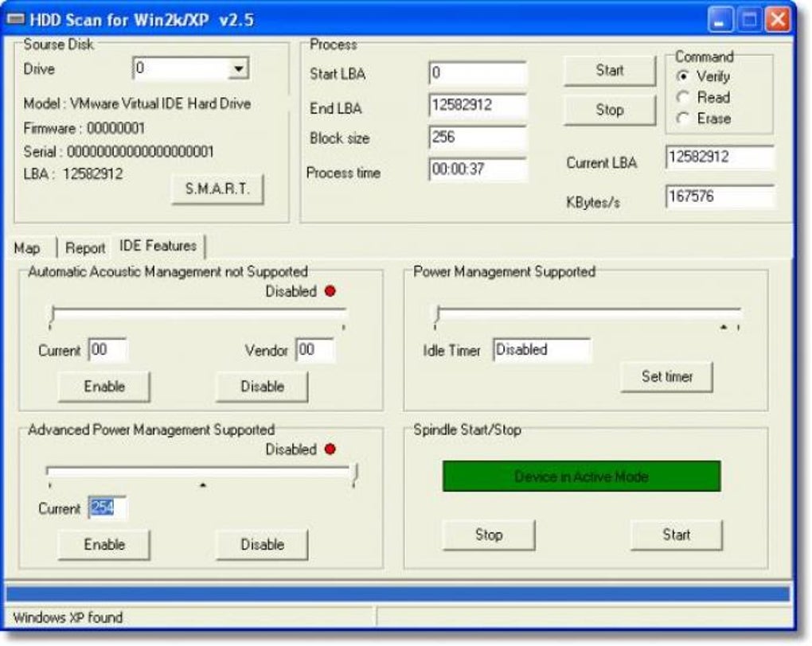
Task: Select the Read command radio button
Action: pos(683,97)
